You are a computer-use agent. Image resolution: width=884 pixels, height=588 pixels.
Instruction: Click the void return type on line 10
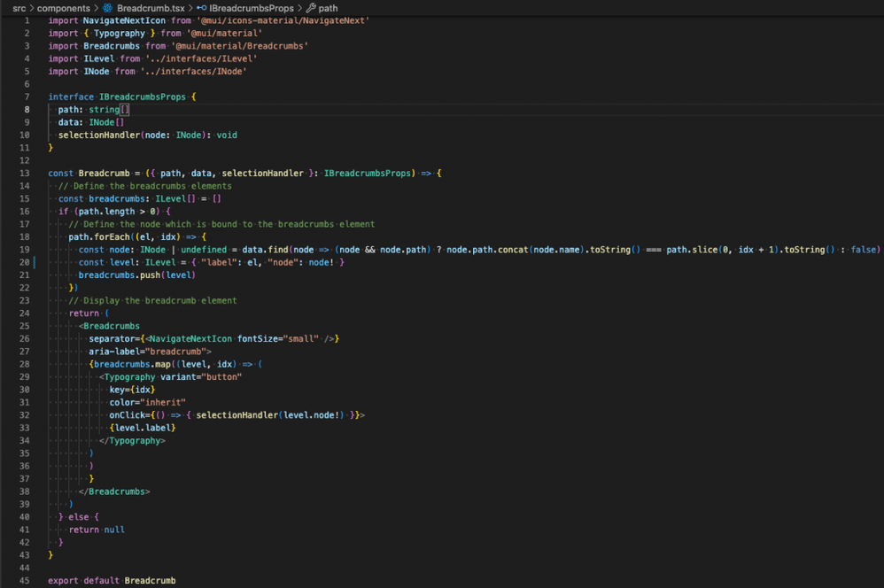pyautogui.click(x=227, y=135)
